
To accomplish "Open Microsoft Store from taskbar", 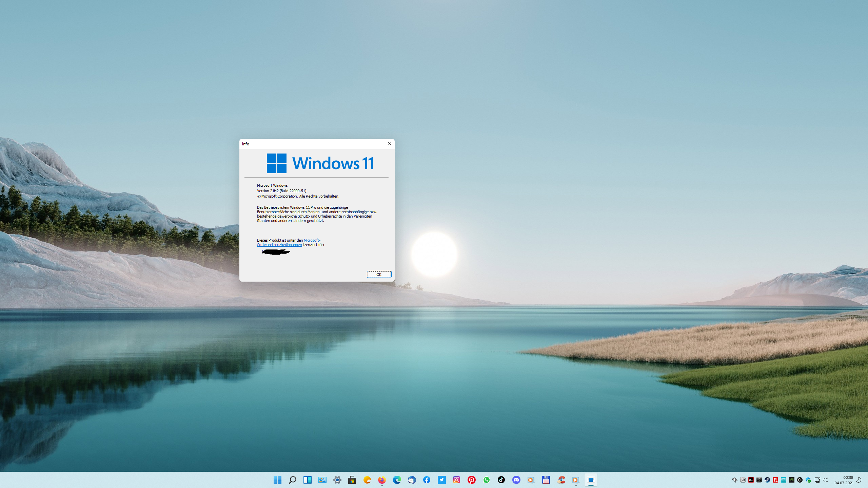I will (x=352, y=480).
